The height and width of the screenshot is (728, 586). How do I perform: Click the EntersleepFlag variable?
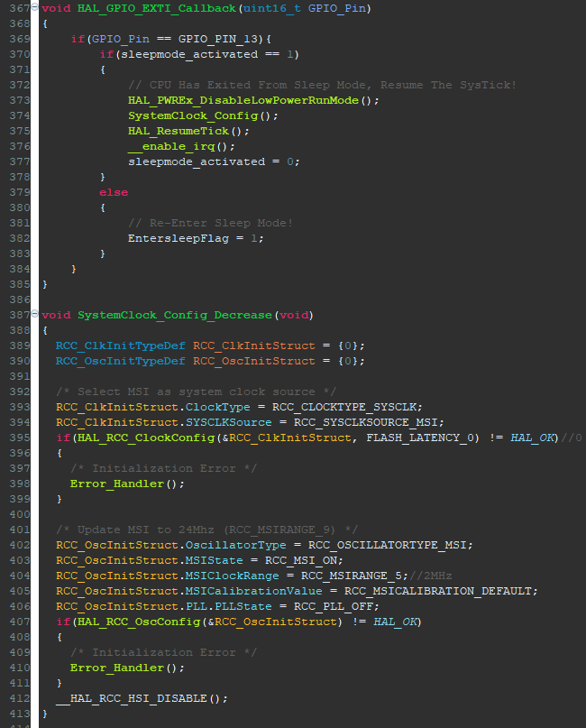[x=179, y=238]
